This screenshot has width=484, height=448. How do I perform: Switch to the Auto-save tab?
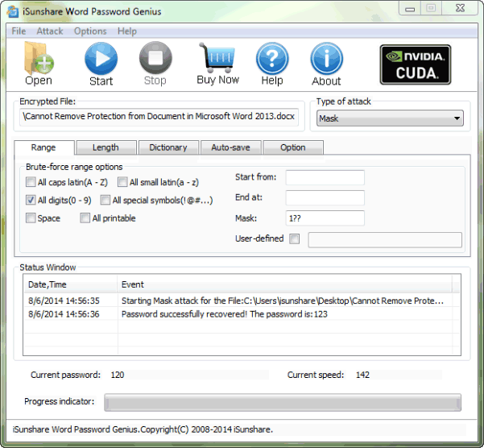click(x=230, y=147)
